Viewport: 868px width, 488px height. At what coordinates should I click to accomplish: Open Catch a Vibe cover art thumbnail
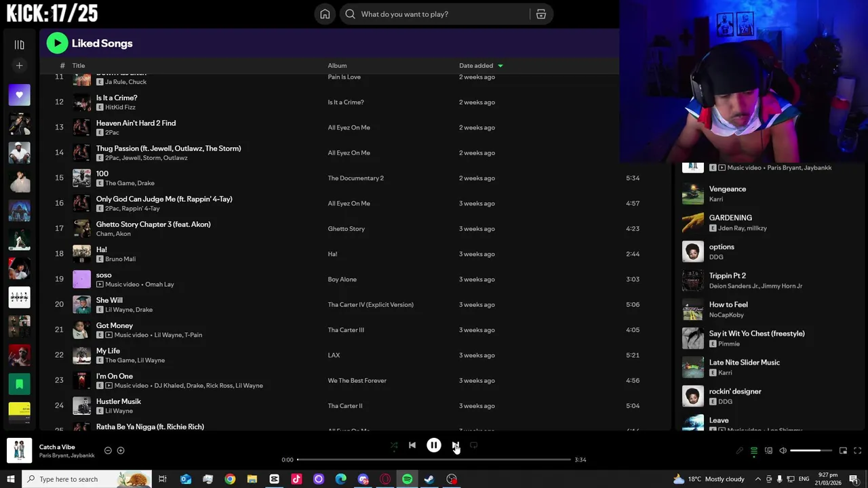19,451
